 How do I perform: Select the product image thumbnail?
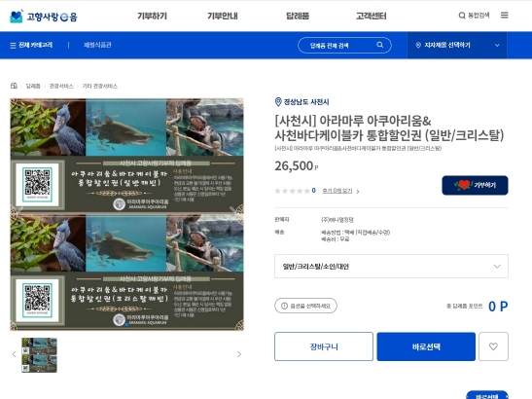click(39, 355)
